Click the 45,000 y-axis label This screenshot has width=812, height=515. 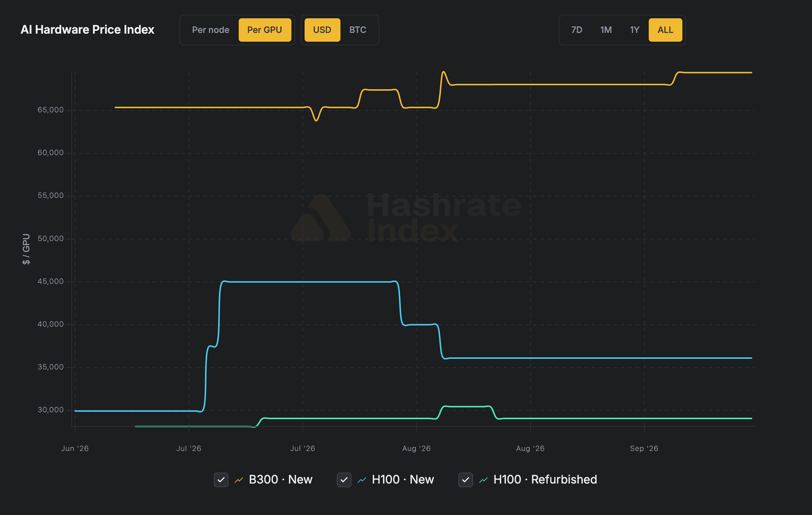(x=51, y=281)
